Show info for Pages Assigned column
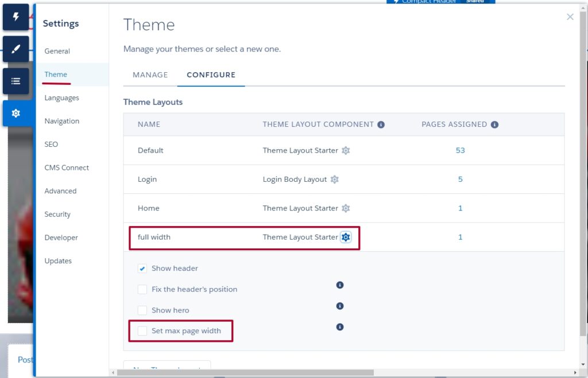The image size is (588, 378). pyautogui.click(x=494, y=124)
